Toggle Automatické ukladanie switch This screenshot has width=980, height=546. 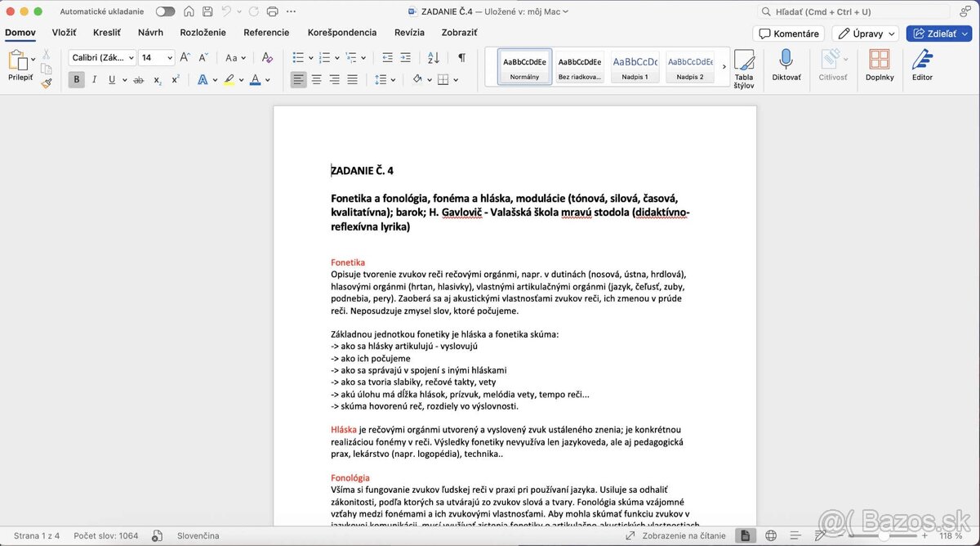coord(165,12)
